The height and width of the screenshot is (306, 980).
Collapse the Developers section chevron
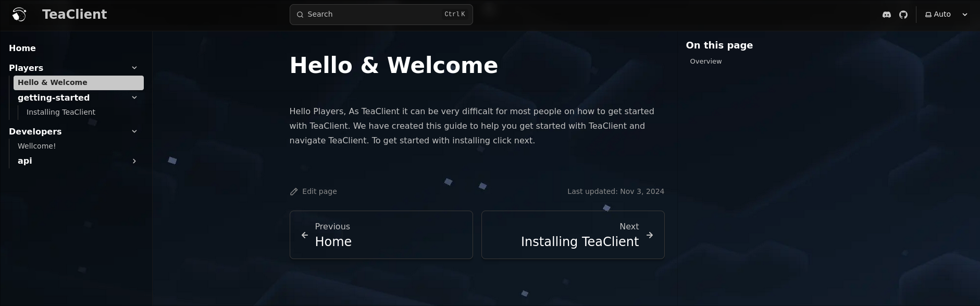(134, 131)
